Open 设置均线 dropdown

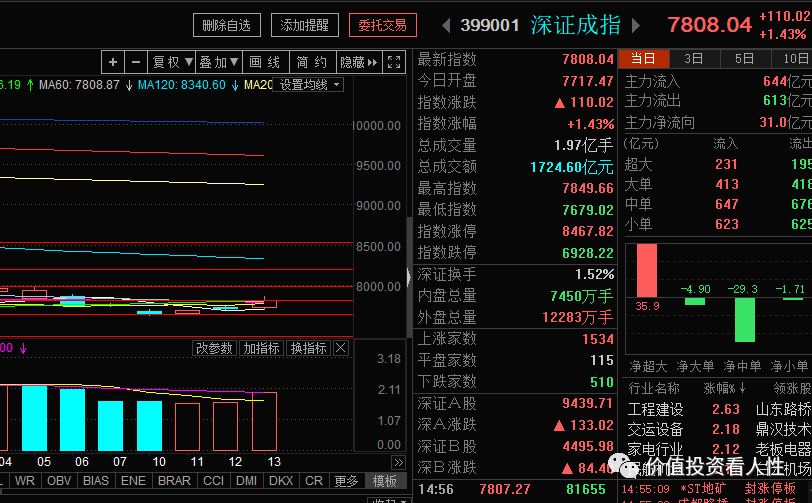tap(309, 84)
